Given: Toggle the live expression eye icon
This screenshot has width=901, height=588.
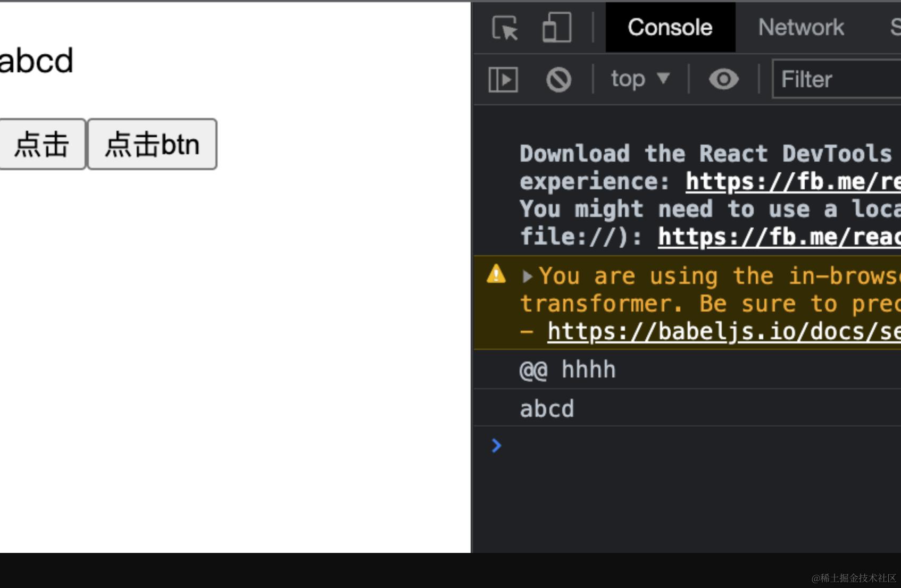Looking at the screenshot, I should pos(723,79).
